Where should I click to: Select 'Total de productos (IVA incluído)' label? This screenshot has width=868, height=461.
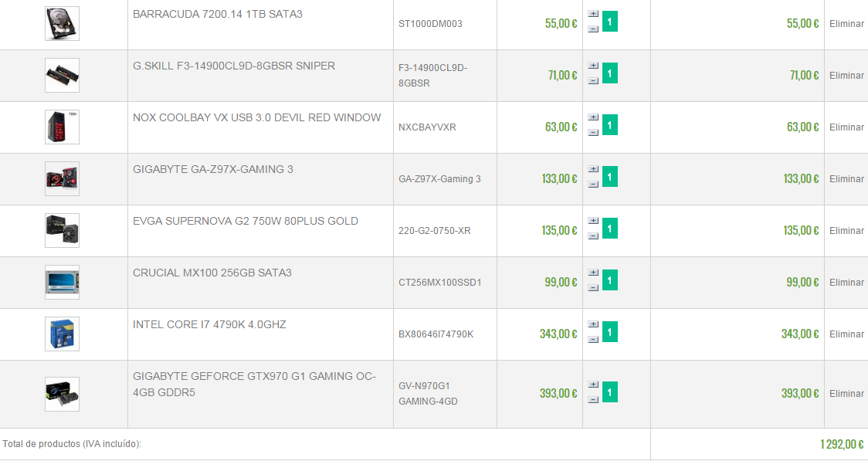click(72, 444)
